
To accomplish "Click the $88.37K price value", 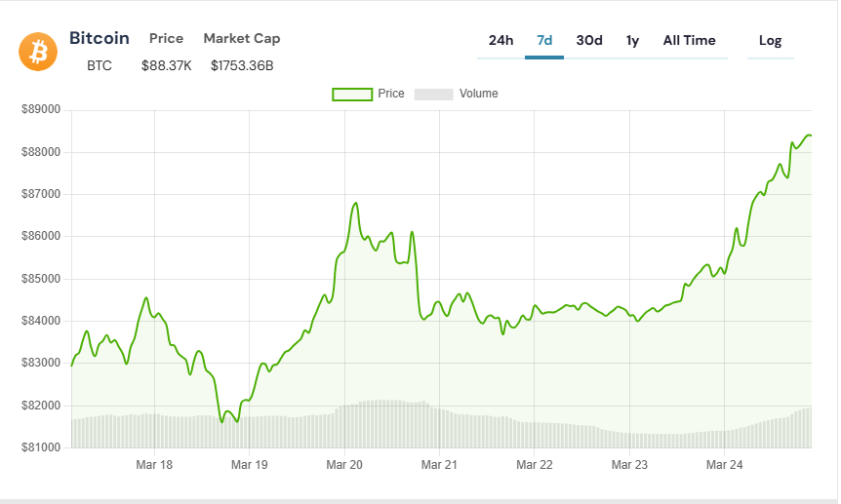I will pyautogui.click(x=166, y=66).
